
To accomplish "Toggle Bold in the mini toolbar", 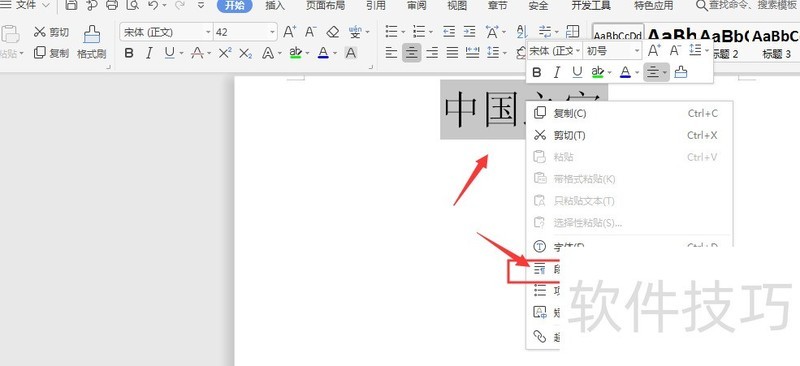I will point(537,73).
